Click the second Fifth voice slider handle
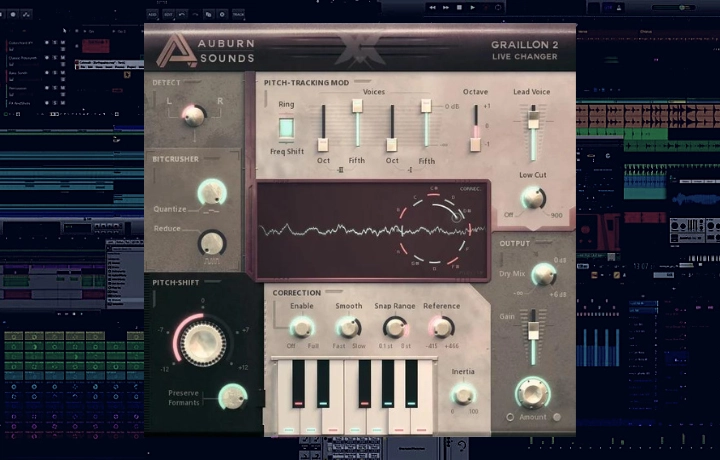The height and width of the screenshot is (460, 720). (x=426, y=106)
